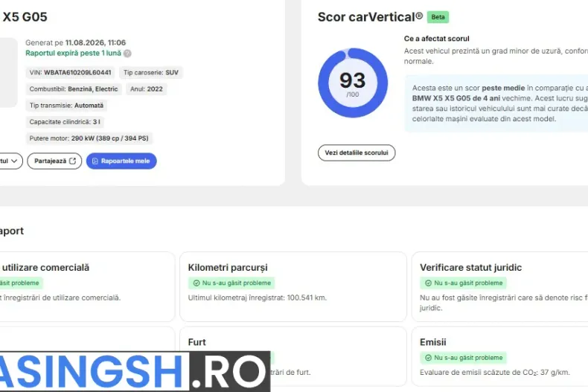Click Nu s-au găsit probleme badge under Emisii
Viewport: 588px width, 392px height.
coord(463,358)
